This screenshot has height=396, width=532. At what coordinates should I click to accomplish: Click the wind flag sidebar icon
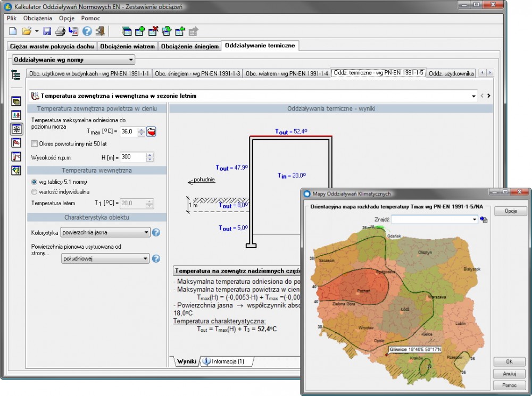point(16,142)
